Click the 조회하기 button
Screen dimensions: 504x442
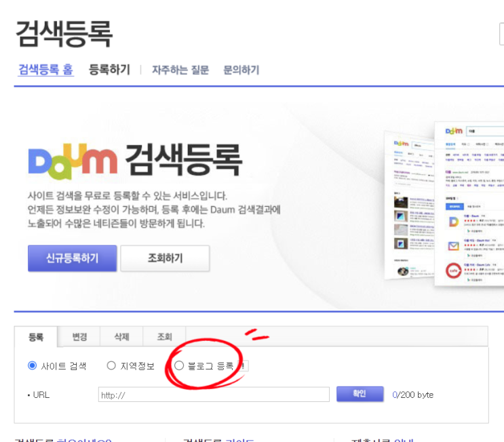(165, 258)
